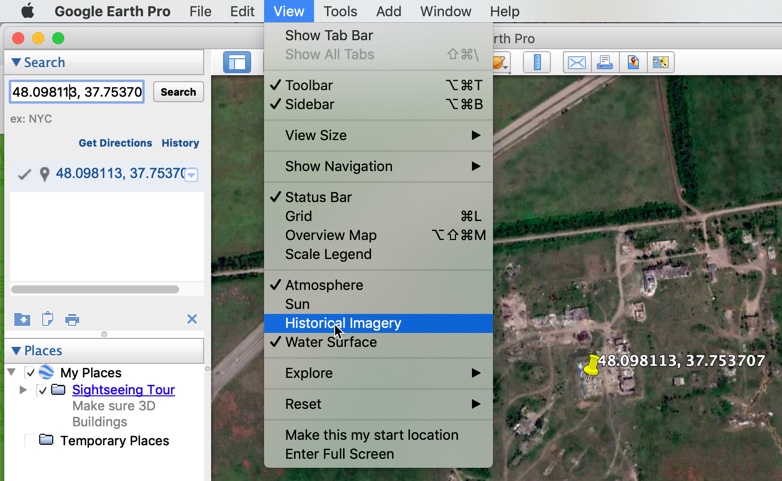Viewport: 782px width, 481px height.
Task: Toggle checkmark beside the search result
Action: [24, 175]
